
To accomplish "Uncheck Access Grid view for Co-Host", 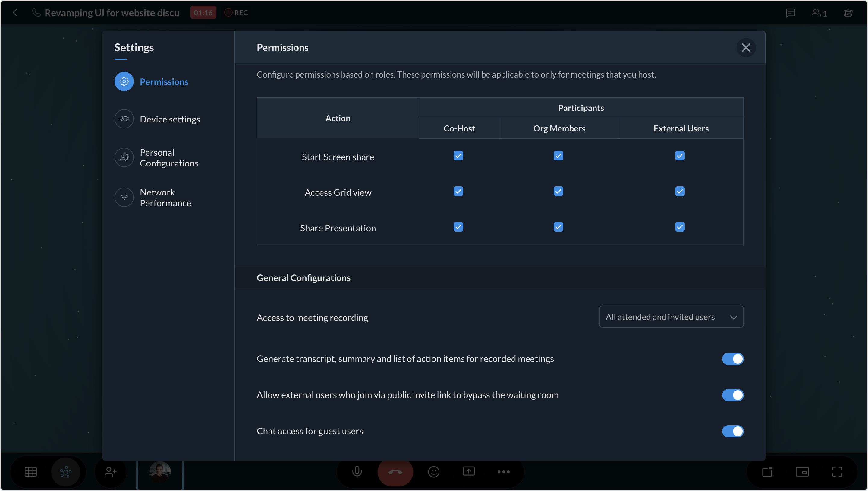I will (x=458, y=191).
